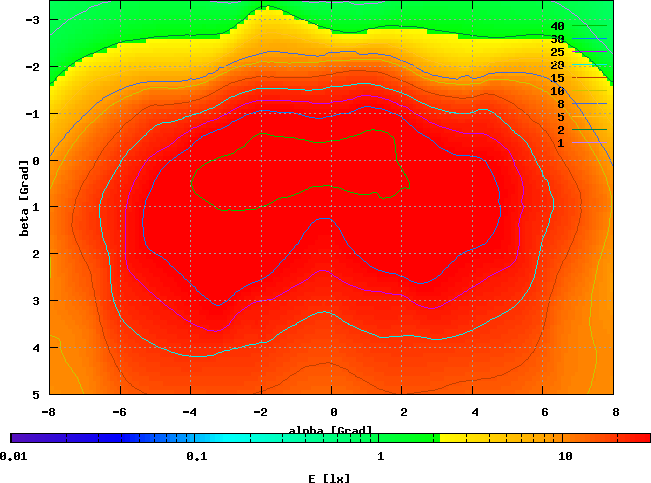Viewport: 651px width, 483px height.
Task: Click the colorbar tick label 10
Action: (x=565, y=456)
